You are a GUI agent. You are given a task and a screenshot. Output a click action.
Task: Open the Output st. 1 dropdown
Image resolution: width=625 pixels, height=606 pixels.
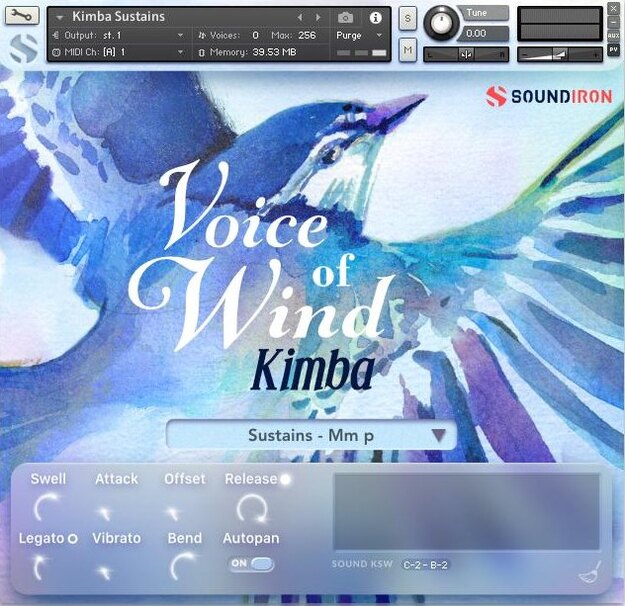(118, 35)
